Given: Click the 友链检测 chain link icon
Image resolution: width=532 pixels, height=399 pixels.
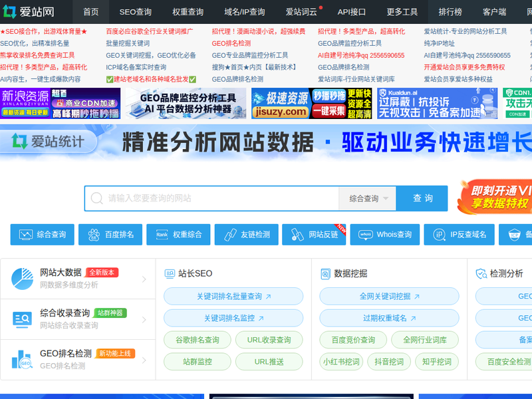Looking at the screenshot, I should tap(230, 235).
